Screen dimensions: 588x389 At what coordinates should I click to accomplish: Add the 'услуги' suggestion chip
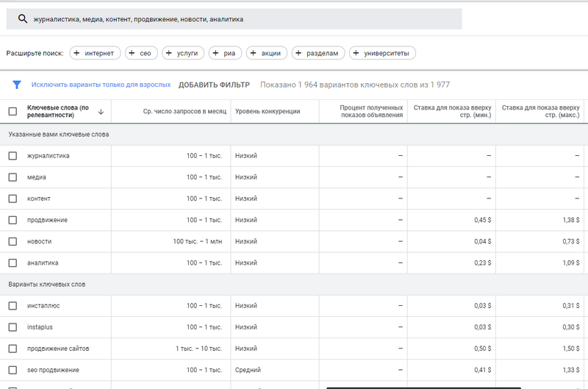point(182,53)
